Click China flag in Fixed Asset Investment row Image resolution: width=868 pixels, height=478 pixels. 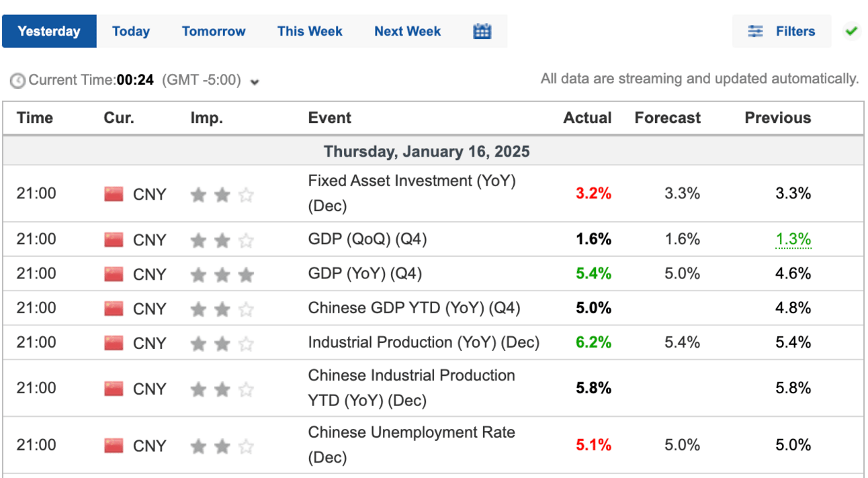coord(114,194)
